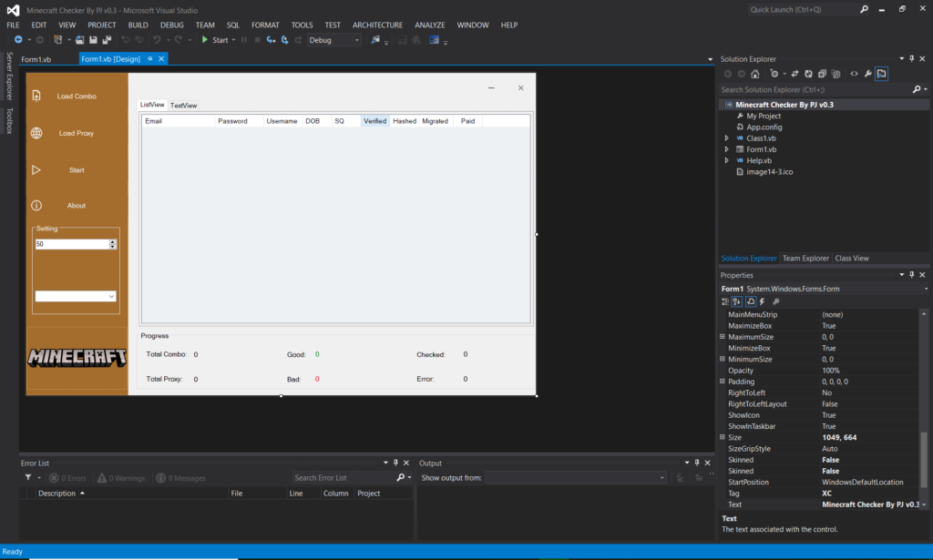
Task: Click the Load Proxy button on the form
Action: pyautogui.click(x=77, y=133)
